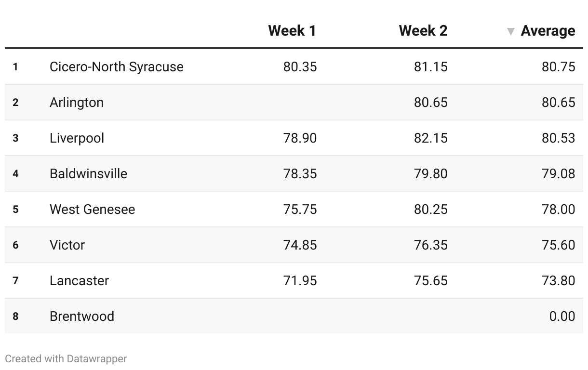Select the Brentwood team name
This screenshot has width=588, height=370.
[81, 316]
